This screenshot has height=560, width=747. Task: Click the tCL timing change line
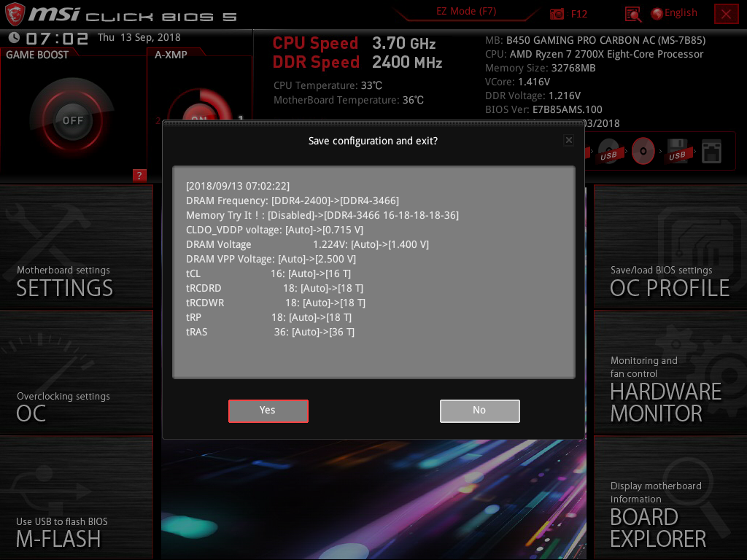point(268,274)
